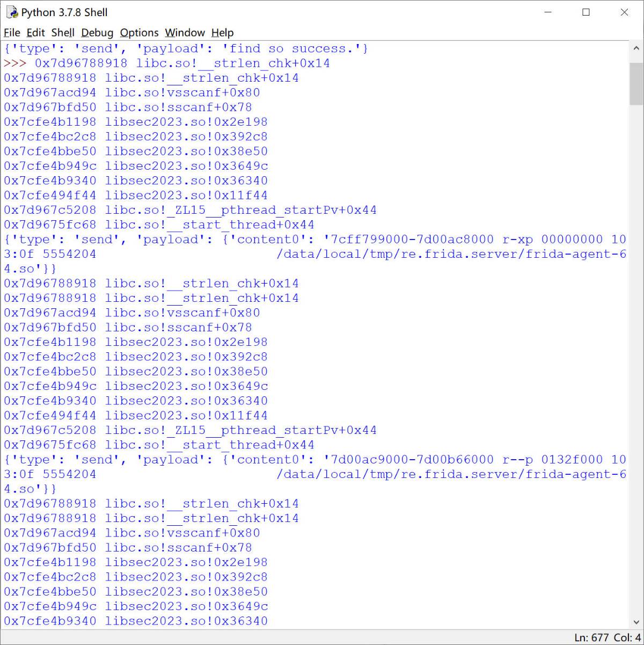Click payload line '7d00ac9000-7d00b66000 r--p'

coord(315,474)
